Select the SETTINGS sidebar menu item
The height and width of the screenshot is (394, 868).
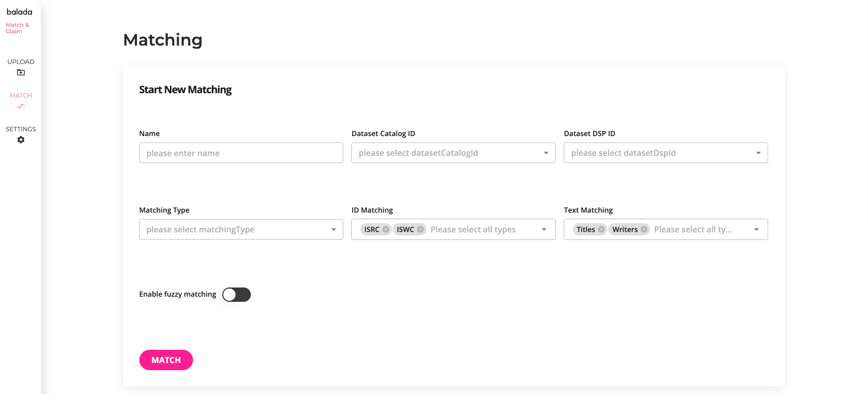[x=21, y=129]
